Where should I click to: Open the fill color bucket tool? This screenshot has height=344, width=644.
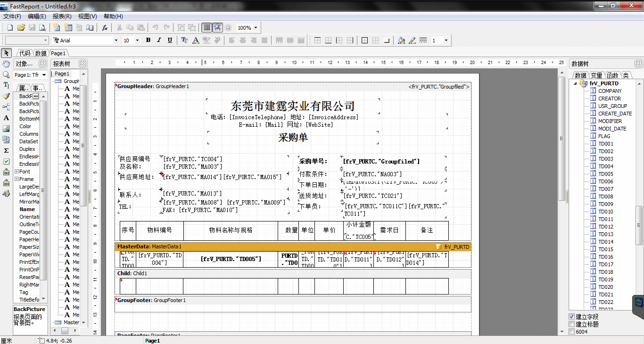pyautogui.click(x=401, y=41)
